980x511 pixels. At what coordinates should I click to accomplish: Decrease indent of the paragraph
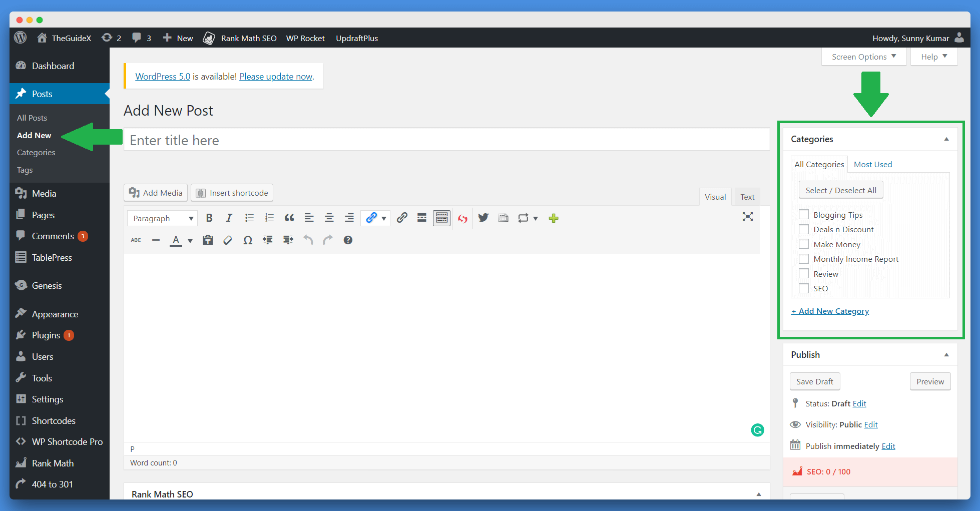click(x=268, y=240)
